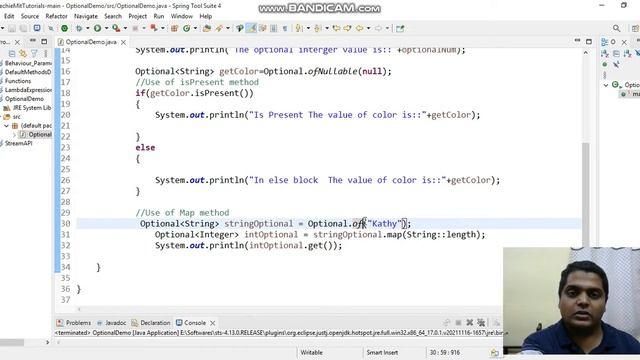640x360 pixels.
Task: Click Smart Insert in status bar
Action: [382, 352]
